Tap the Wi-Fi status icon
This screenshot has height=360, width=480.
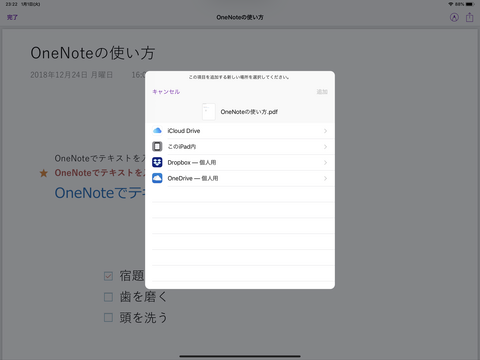450,4
